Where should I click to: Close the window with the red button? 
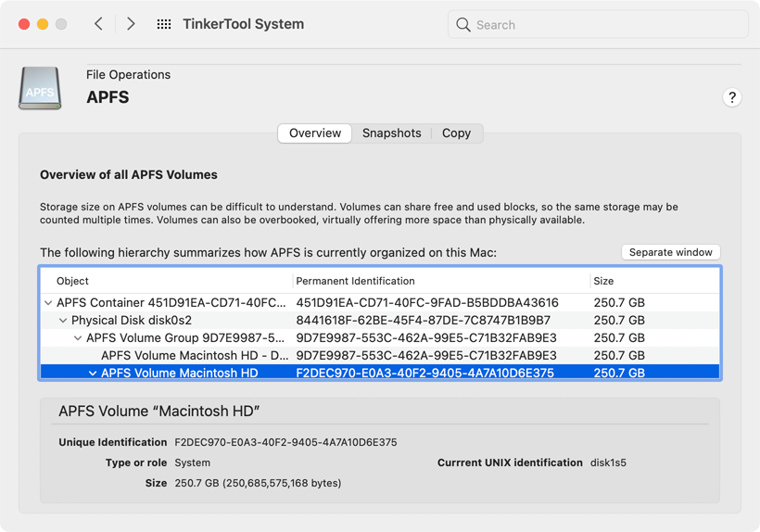point(24,24)
